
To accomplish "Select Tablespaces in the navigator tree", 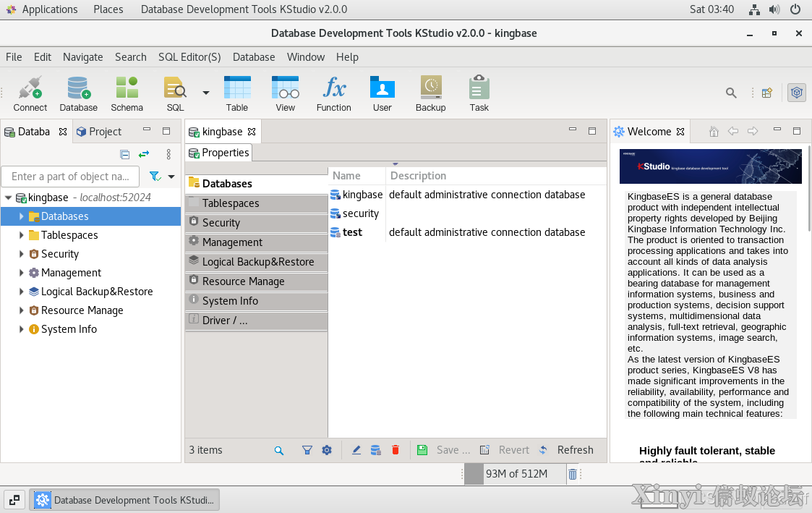I will (x=69, y=234).
